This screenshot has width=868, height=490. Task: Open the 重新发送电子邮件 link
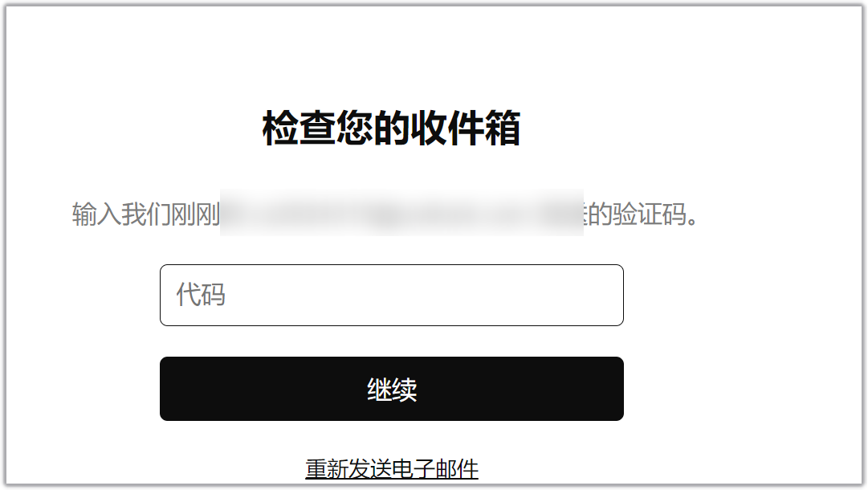391,469
